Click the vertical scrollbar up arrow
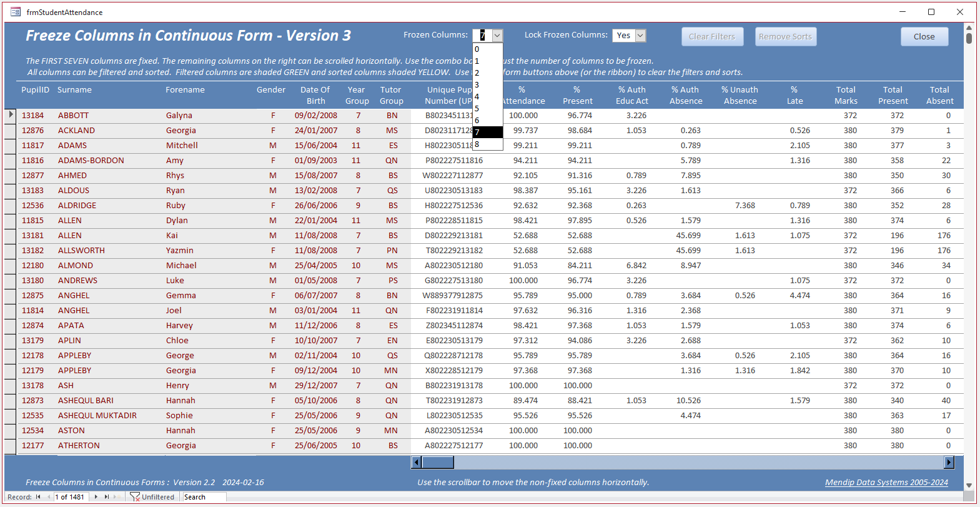The image size is (980, 507). click(x=969, y=28)
